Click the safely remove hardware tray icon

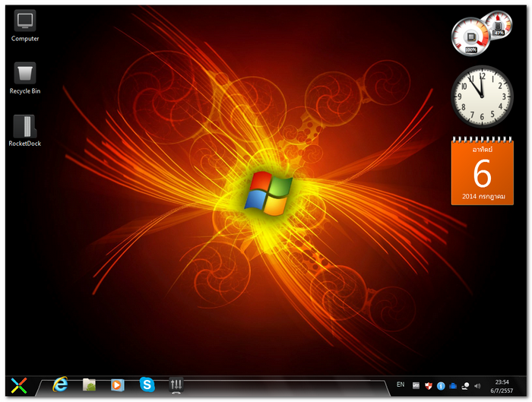click(x=465, y=386)
